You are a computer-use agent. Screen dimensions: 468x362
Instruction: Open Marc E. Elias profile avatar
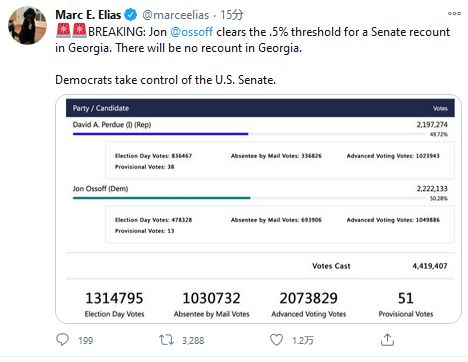tap(27, 25)
